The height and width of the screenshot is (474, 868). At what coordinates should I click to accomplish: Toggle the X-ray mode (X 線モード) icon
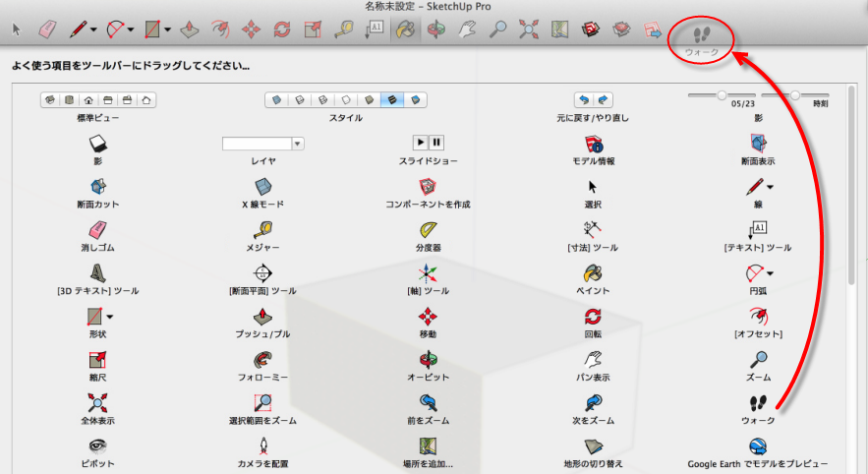click(x=262, y=187)
